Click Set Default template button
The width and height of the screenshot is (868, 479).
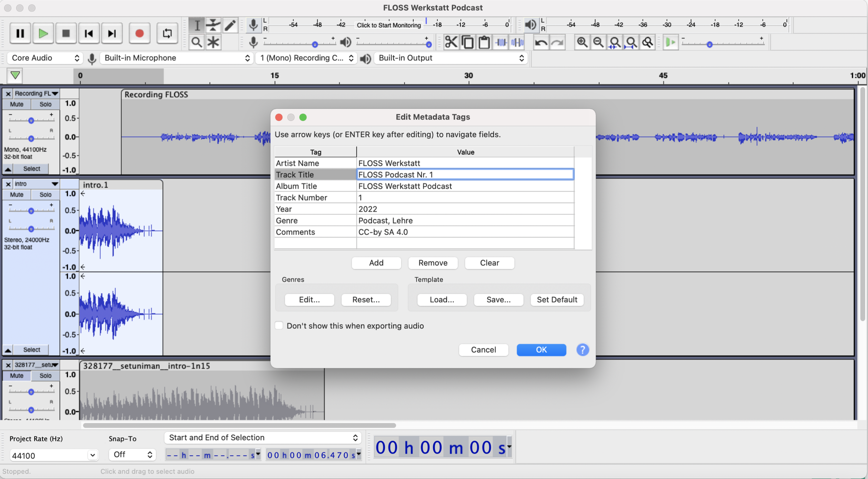click(x=557, y=300)
